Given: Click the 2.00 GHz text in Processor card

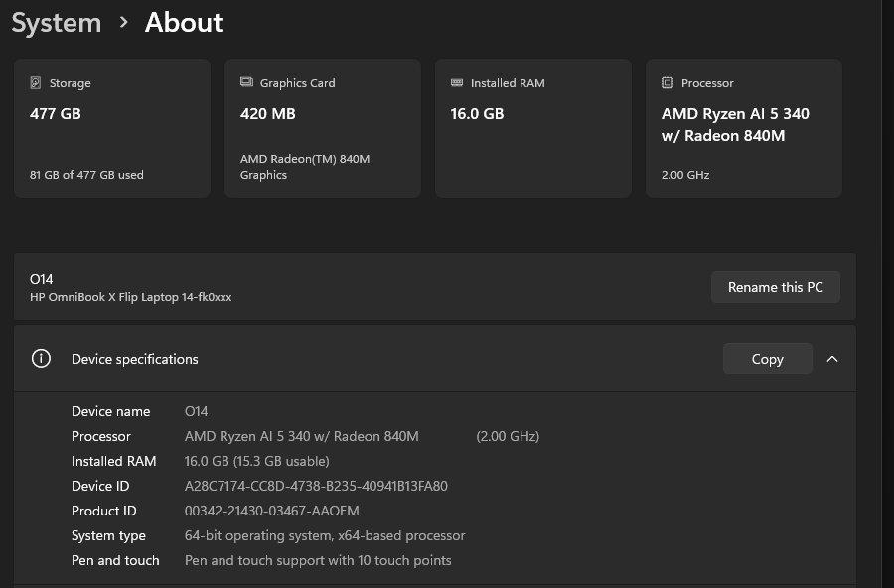Looking at the screenshot, I should click(685, 175).
